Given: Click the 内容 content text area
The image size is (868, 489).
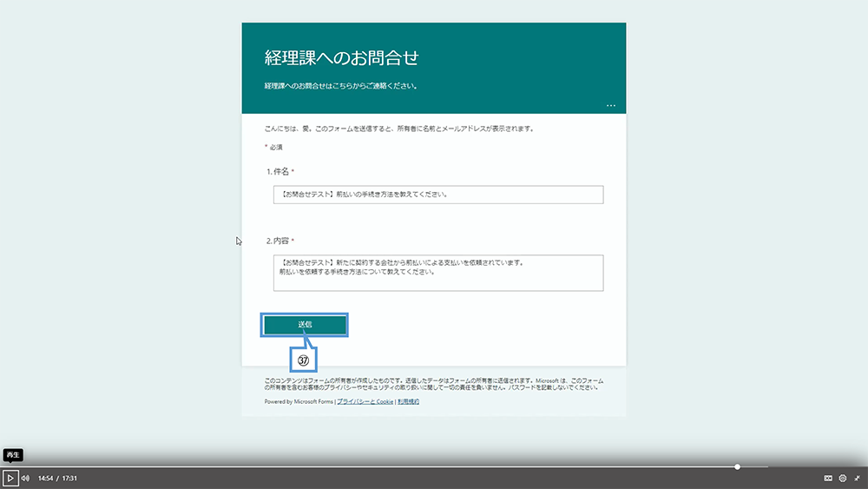Looking at the screenshot, I should point(438,273).
